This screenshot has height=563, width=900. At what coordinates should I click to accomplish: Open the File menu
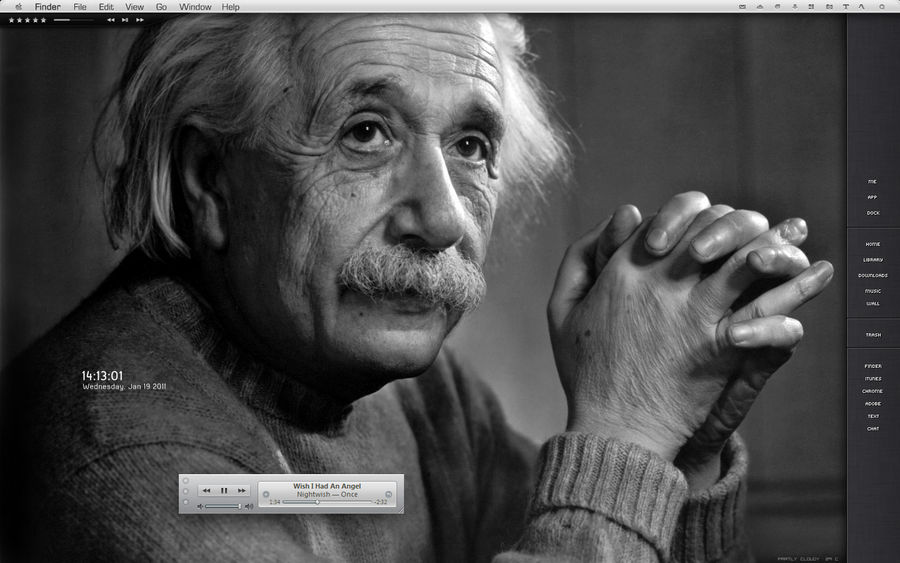[80, 7]
